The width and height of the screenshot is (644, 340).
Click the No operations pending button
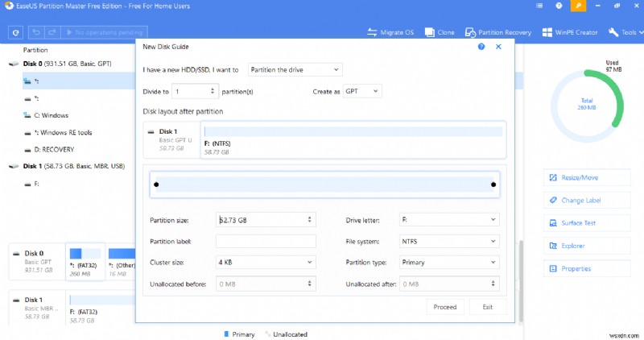105,32
